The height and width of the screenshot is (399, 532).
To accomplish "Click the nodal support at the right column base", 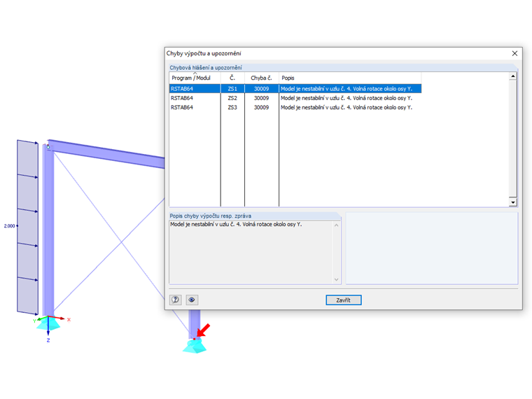I will tap(195, 346).
